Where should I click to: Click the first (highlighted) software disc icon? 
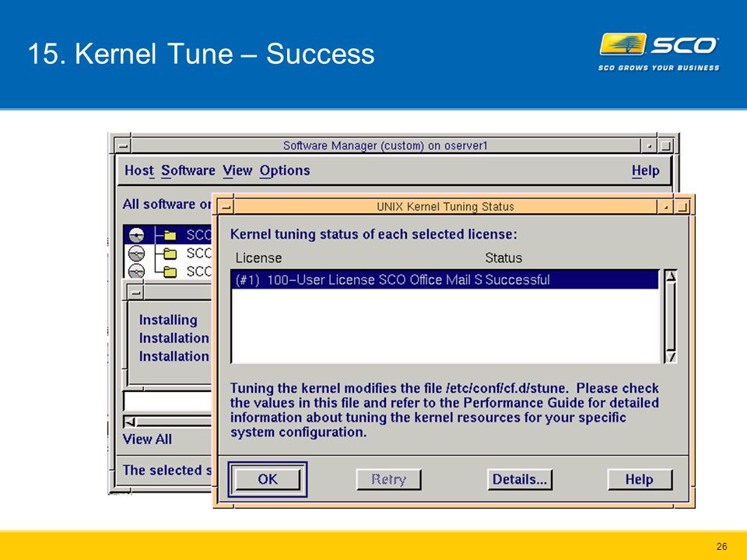click(137, 235)
